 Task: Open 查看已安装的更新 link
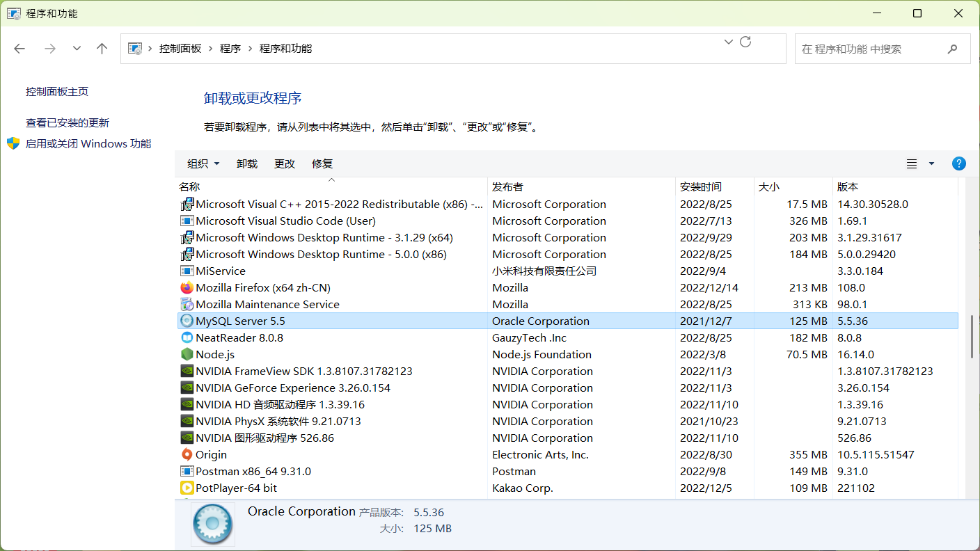click(x=68, y=122)
